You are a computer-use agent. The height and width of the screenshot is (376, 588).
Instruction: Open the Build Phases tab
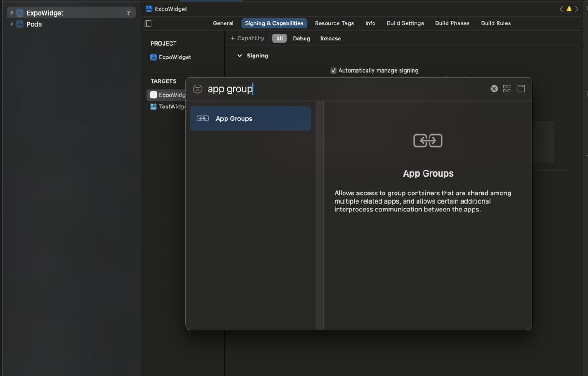[x=452, y=23]
